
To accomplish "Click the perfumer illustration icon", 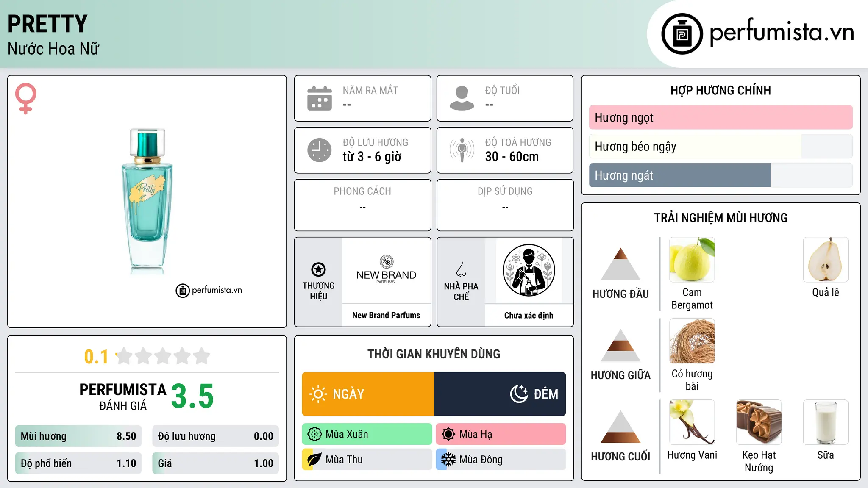I will click(529, 270).
